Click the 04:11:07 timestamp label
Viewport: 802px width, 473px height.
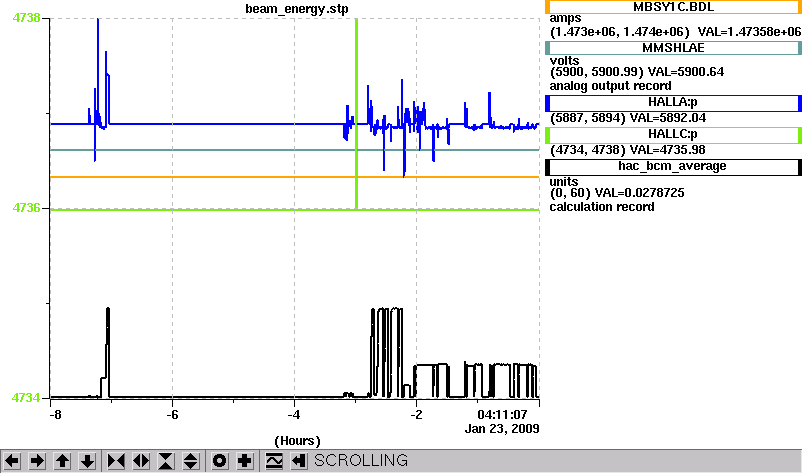click(502, 415)
